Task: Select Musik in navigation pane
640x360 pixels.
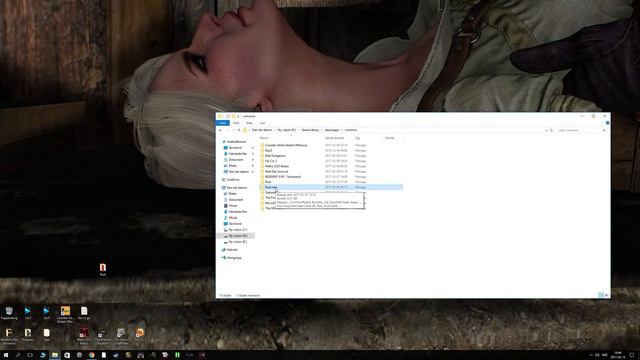Action: tap(233, 218)
